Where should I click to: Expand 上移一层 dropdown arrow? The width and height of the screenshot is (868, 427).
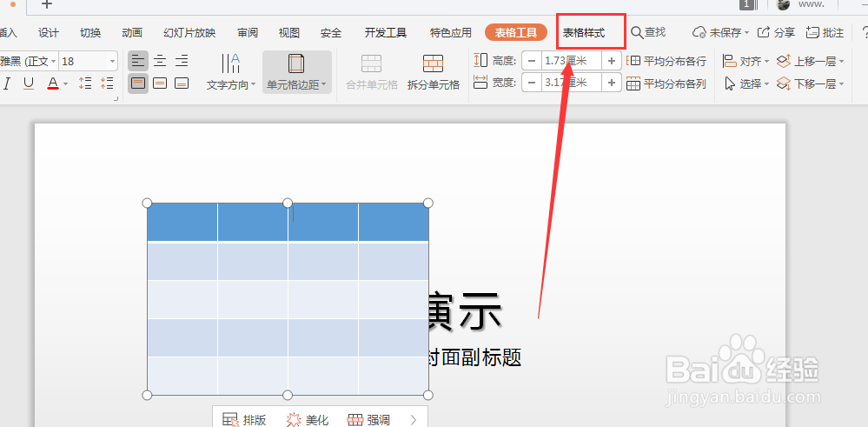point(841,62)
